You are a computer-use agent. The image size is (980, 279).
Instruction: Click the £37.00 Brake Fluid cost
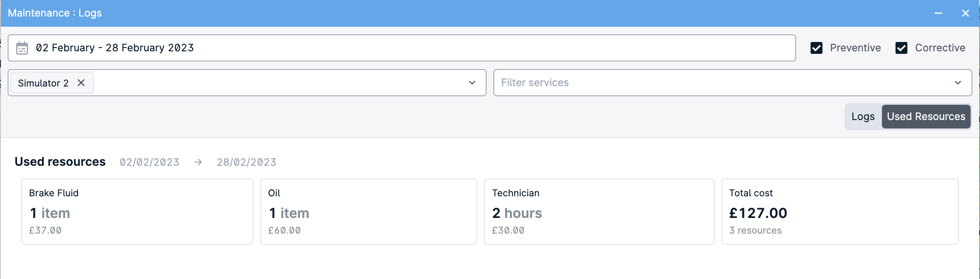click(45, 230)
